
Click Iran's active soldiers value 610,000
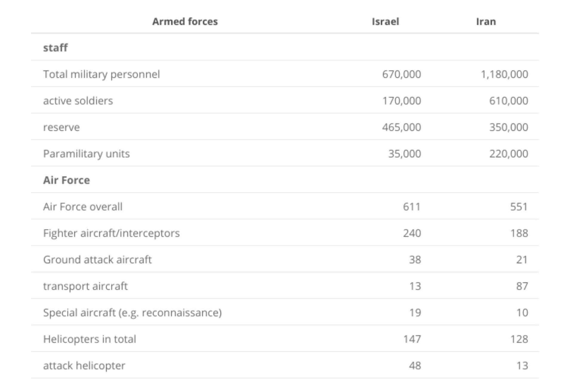click(509, 101)
